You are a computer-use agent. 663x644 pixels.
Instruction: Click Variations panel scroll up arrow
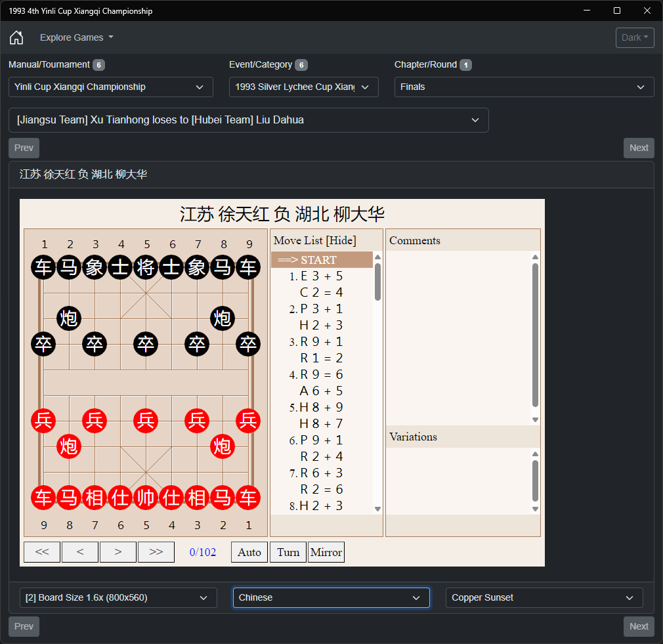[535, 454]
